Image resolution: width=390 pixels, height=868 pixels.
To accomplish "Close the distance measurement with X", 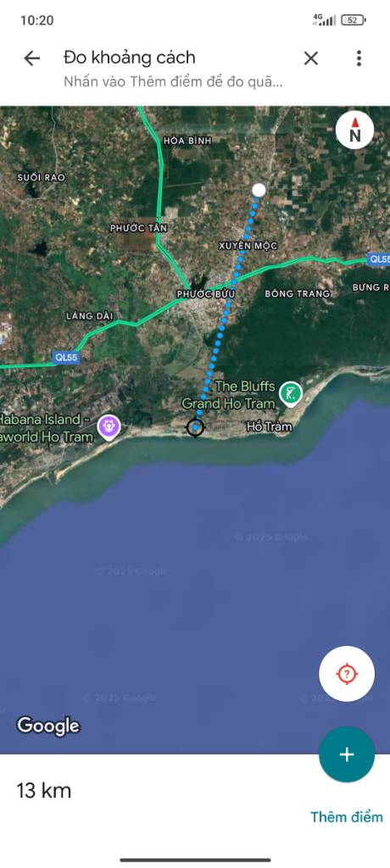I will point(311,58).
